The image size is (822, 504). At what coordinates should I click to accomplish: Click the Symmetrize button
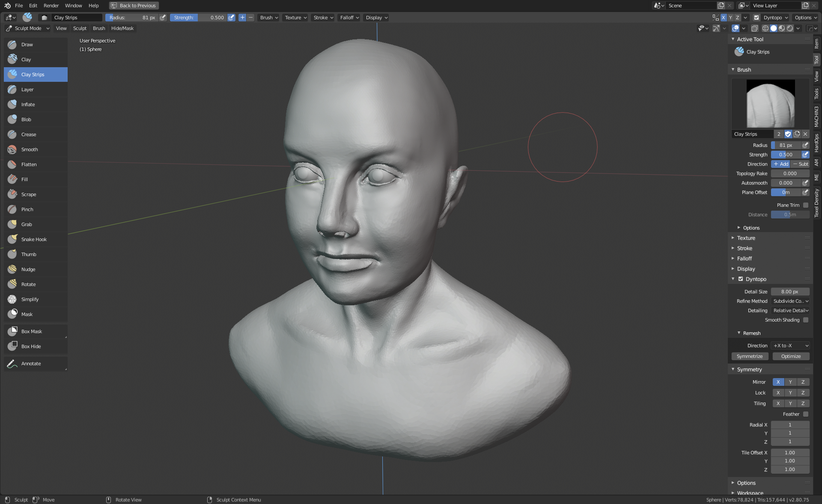coord(750,356)
